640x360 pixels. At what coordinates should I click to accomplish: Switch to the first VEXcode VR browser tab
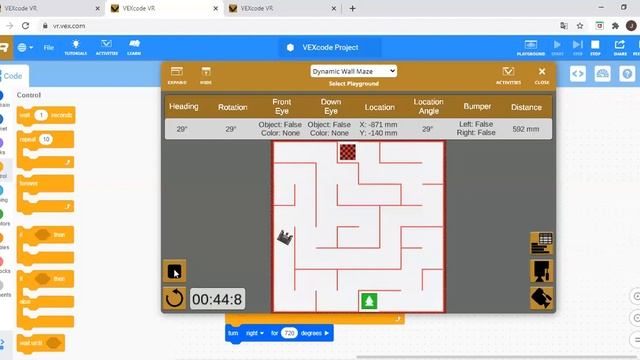tap(50, 8)
